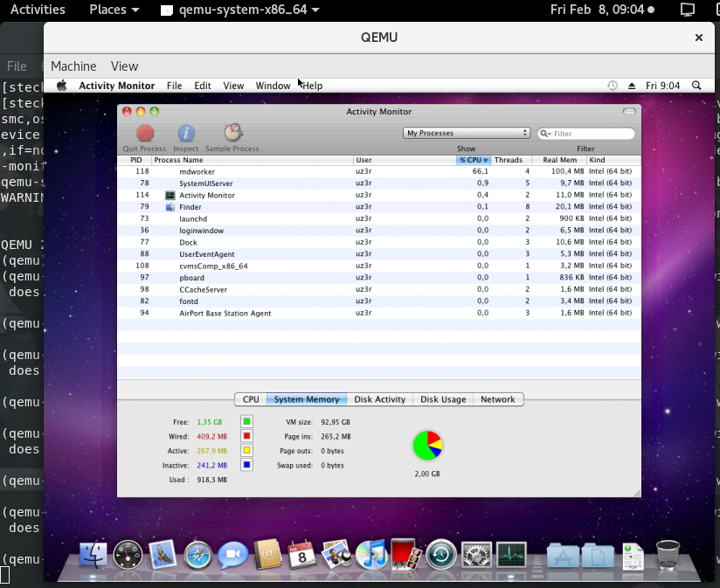Image resolution: width=720 pixels, height=588 pixels.
Task: Open the Applications folder in the Dock
Action: (563, 556)
